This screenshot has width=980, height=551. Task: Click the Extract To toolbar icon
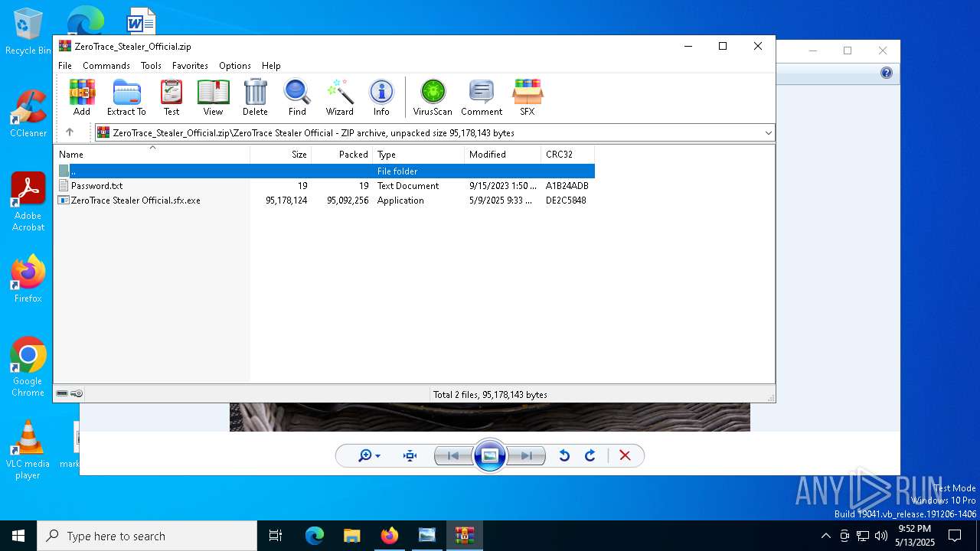click(126, 97)
